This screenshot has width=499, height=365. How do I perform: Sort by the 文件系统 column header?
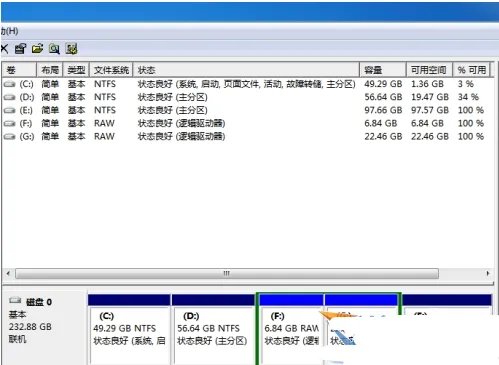pyautogui.click(x=111, y=70)
